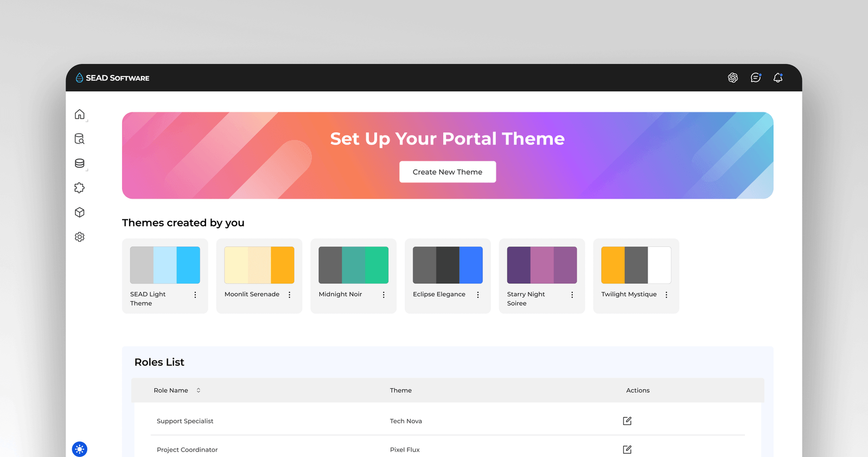
Task: Click the Moonlit Serenade theme name
Action: [252, 294]
